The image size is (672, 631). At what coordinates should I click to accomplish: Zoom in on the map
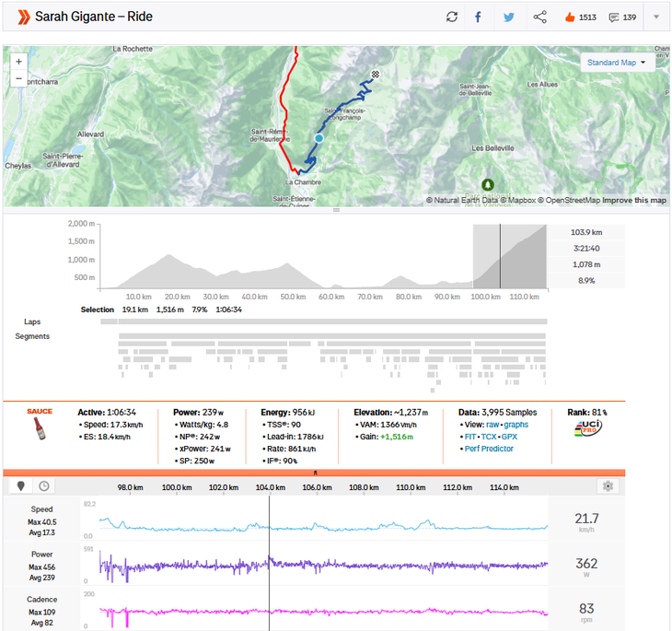(x=19, y=61)
